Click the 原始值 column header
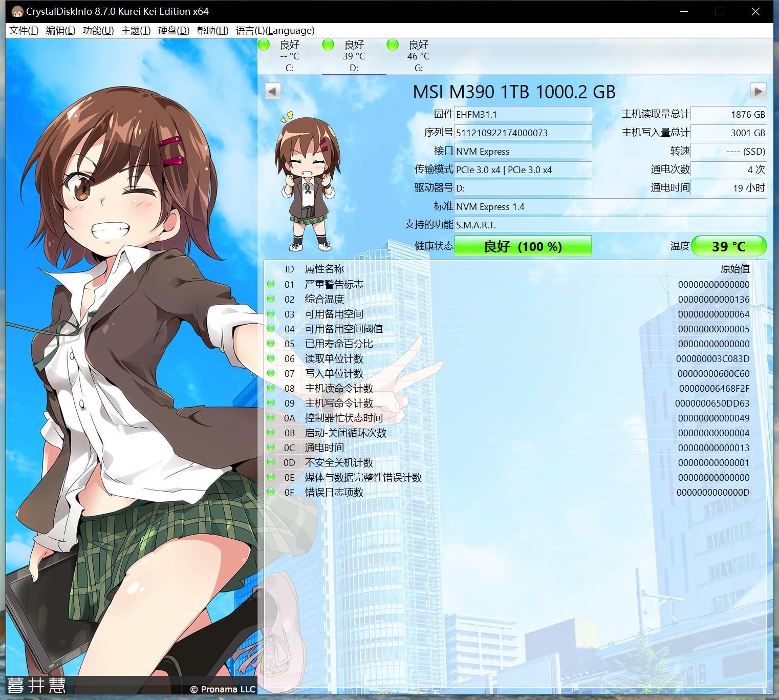Screen dimensions: 779x700 (734, 269)
